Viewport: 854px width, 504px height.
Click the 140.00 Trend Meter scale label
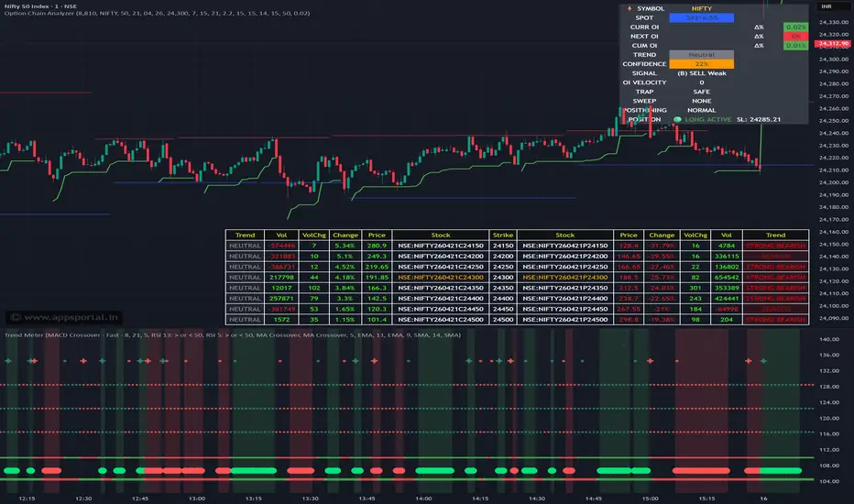(x=829, y=339)
